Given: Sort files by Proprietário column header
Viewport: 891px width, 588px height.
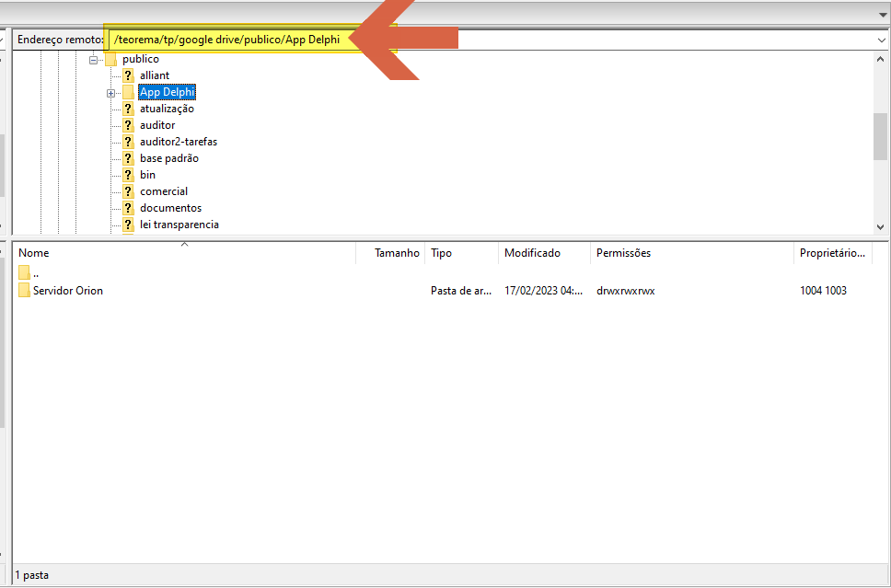Looking at the screenshot, I should [x=833, y=253].
